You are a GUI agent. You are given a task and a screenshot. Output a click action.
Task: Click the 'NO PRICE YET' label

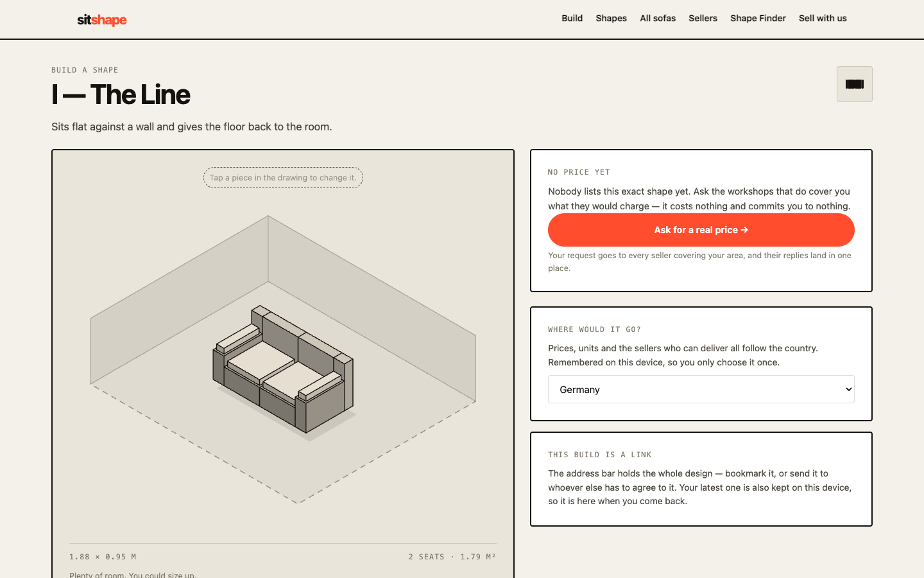point(579,172)
